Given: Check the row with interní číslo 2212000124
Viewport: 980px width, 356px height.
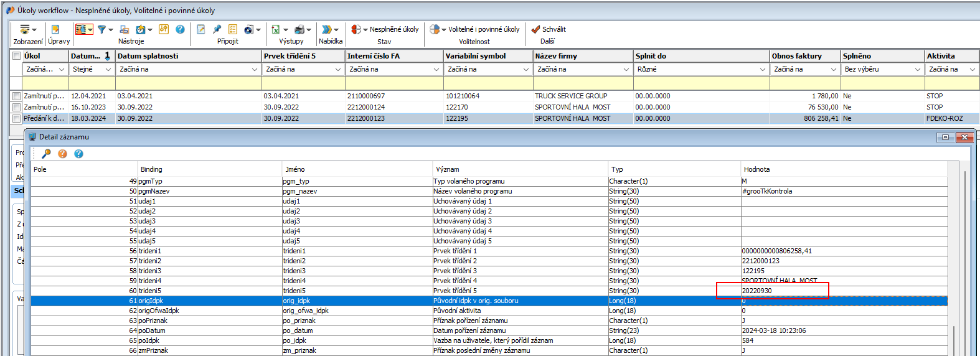Looking at the screenshot, I should point(17,108).
